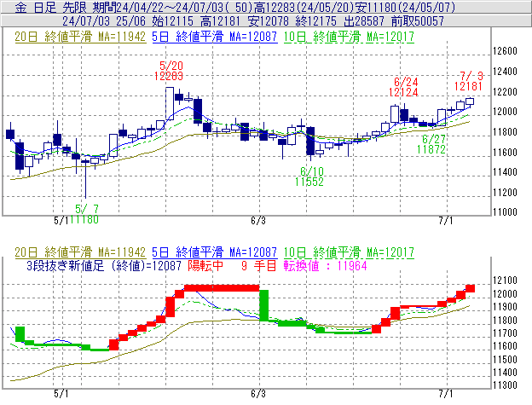This screenshot has width=532, height=405.
Task: Click the last candlestick at 7/3
Action: click(470, 101)
